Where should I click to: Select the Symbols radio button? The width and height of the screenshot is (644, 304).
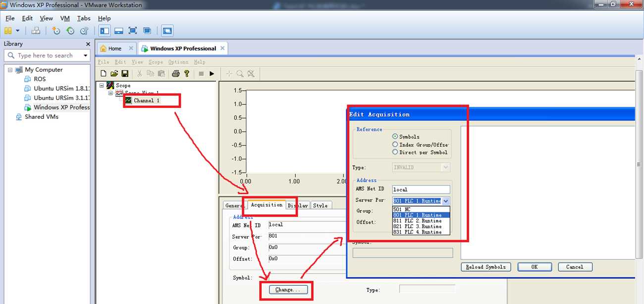coord(395,137)
